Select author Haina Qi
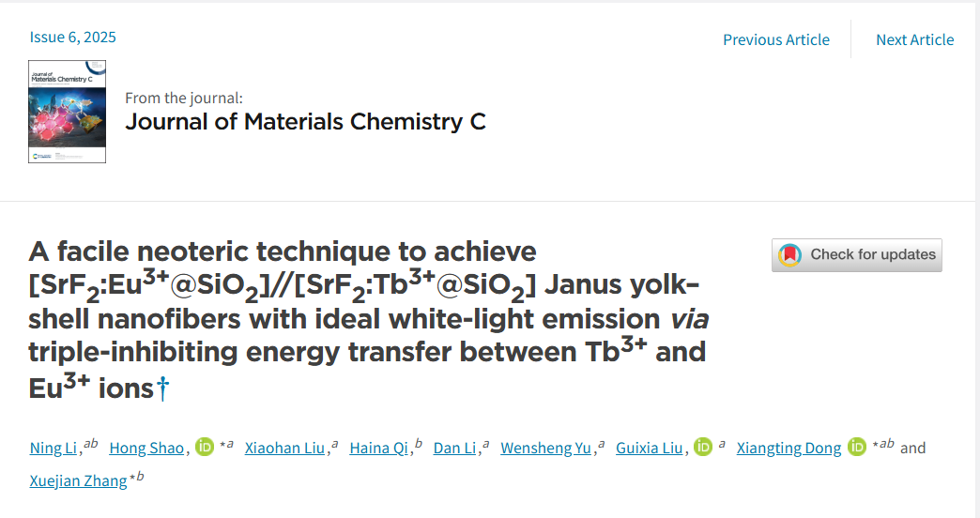The height and width of the screenshot is (518, 980). 378,448
